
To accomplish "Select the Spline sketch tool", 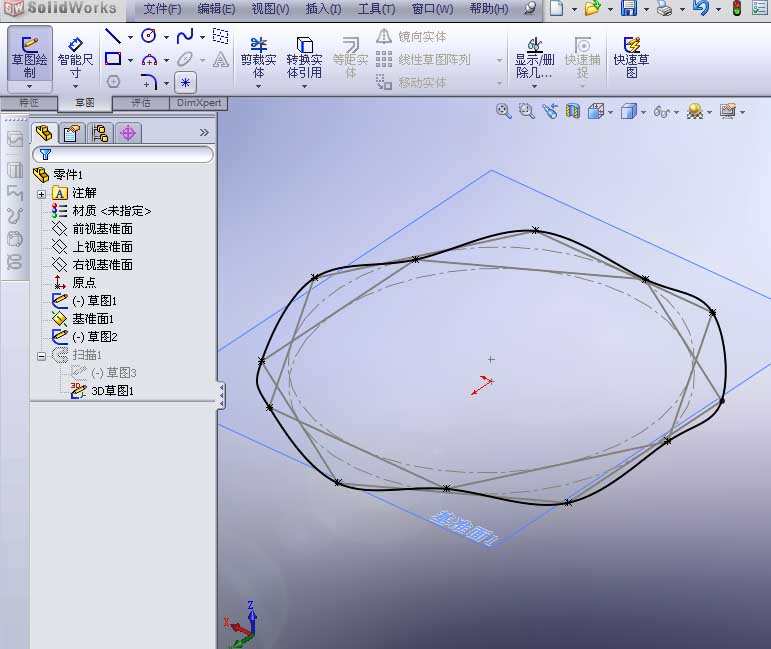I will click(x=185, y=36).
